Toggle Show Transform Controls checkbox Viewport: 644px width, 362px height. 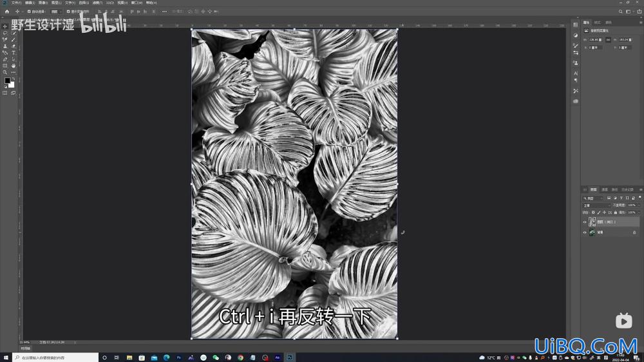68,12
